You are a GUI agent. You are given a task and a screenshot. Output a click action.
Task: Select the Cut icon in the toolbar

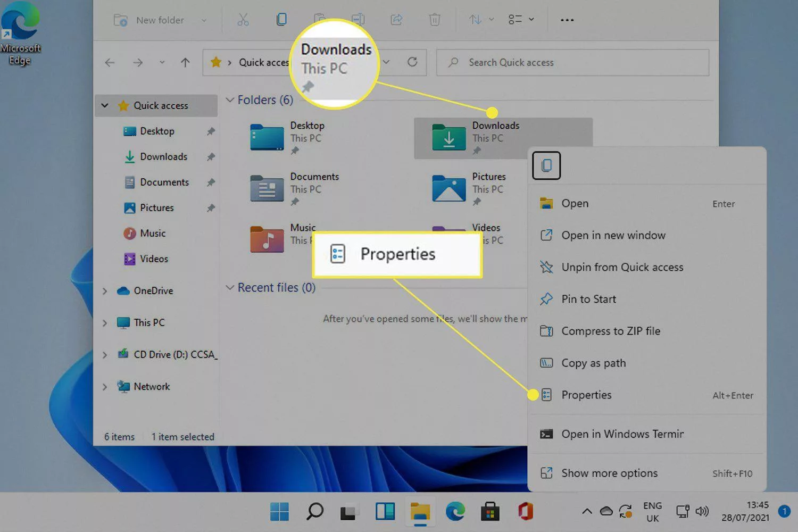(x=243, y=20)
